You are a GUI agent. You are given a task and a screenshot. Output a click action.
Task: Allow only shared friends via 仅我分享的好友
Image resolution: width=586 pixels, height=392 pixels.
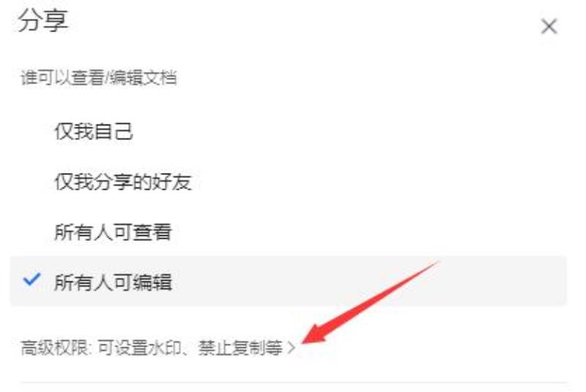click(x=288, y=182)
